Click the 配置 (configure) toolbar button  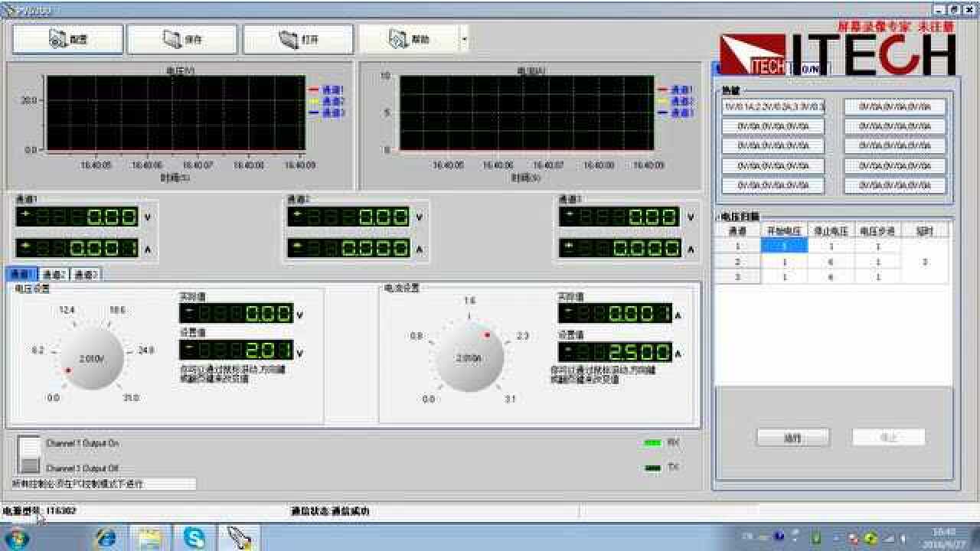(68, 40)
